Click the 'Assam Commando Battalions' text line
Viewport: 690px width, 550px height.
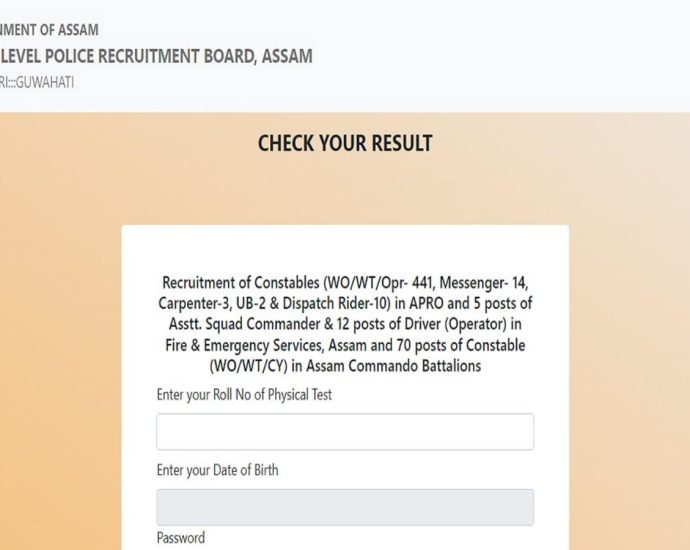click(392, 366)
